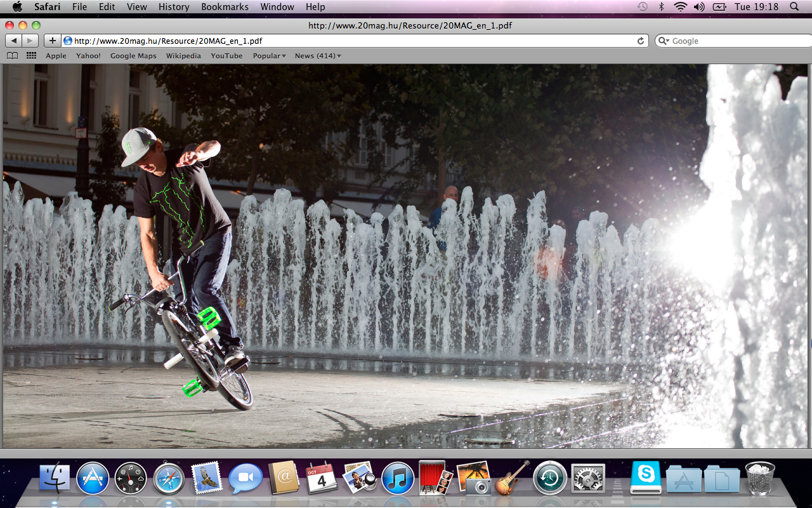Open the Bookmarks menu
The height and width of the screenshot is (508, 812).
pos(225,6)
